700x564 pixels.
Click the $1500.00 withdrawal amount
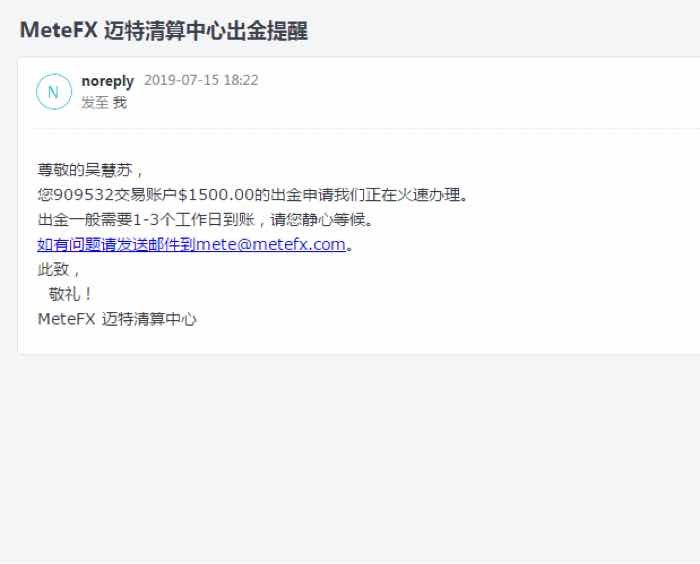coord(216,195)
